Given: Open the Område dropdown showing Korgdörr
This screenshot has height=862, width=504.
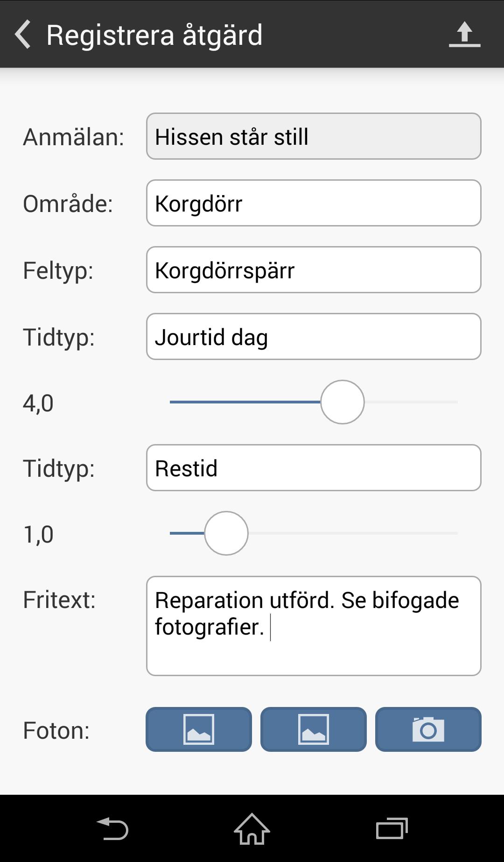Looking at the screenshot, I should pos(314,203).
